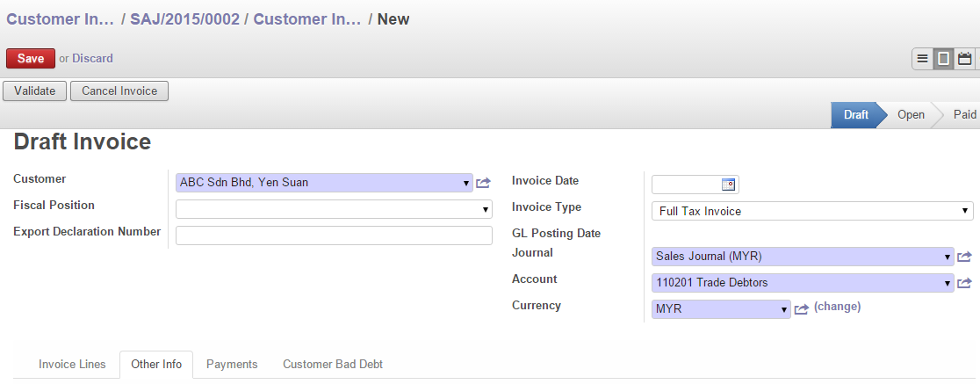Open the first Customer In… breadcrumb
Screen dimensions: 980x384
[60, 19]
